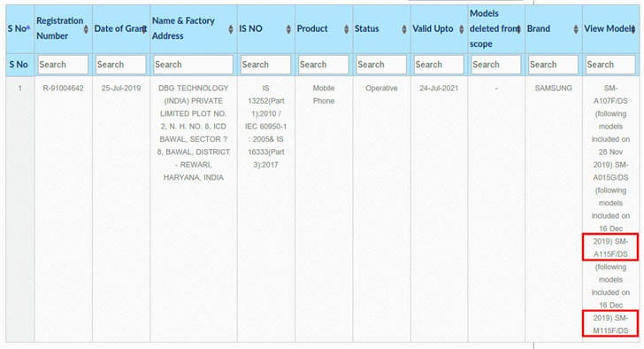644x349 pixels.
Task: Click the S No ascending sort indicator
Action: click(28, 27)
